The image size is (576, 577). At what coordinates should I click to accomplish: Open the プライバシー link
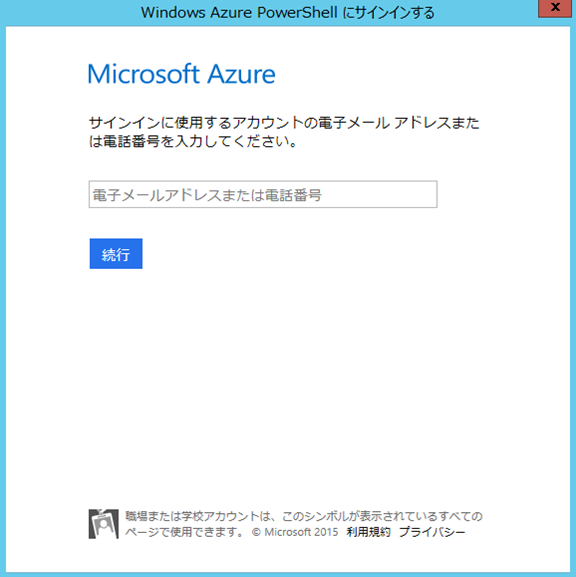click(x=432, y=532)
